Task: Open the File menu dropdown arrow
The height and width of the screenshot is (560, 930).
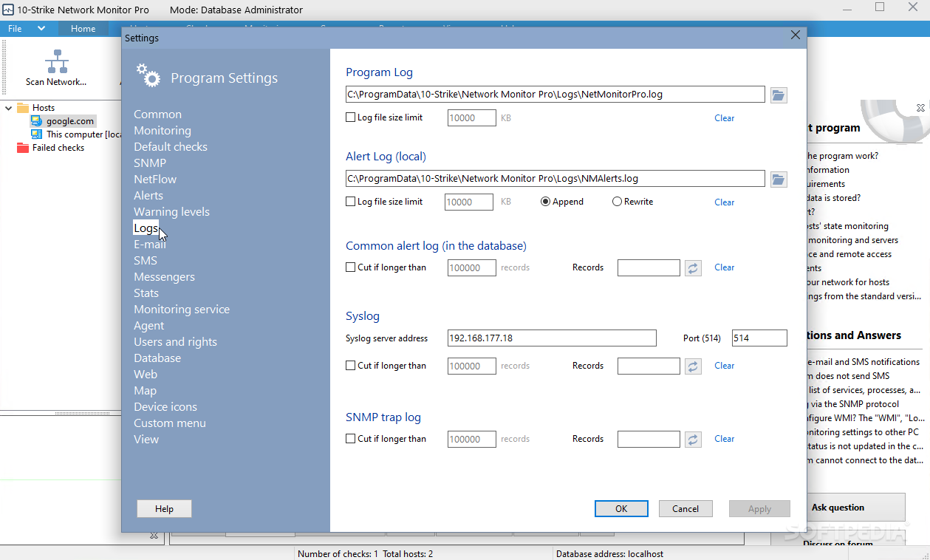Action: point(41,29)
